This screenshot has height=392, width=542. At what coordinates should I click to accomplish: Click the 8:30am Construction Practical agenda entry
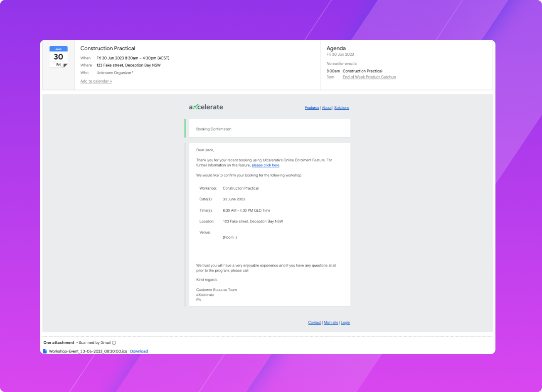(x=354, y=71)
